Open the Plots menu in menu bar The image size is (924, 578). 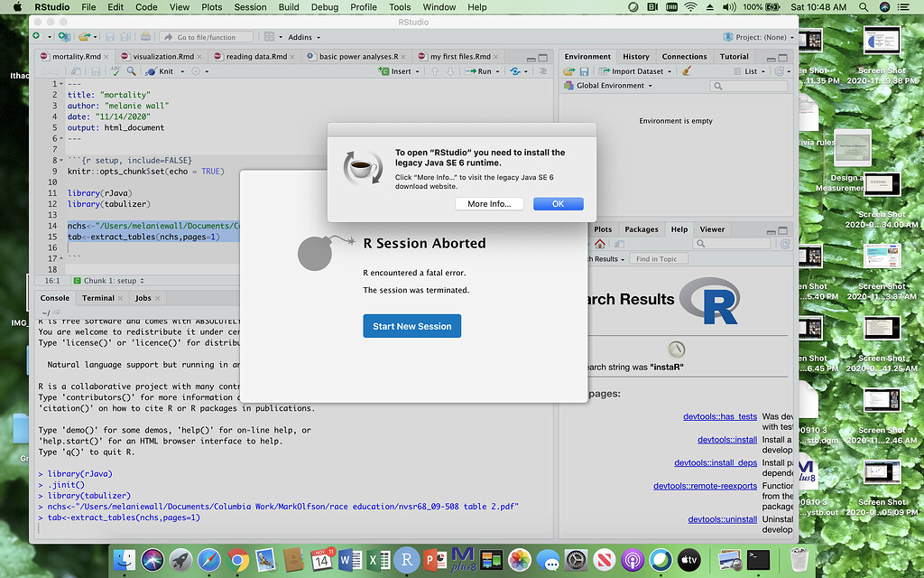click(211, 7)
